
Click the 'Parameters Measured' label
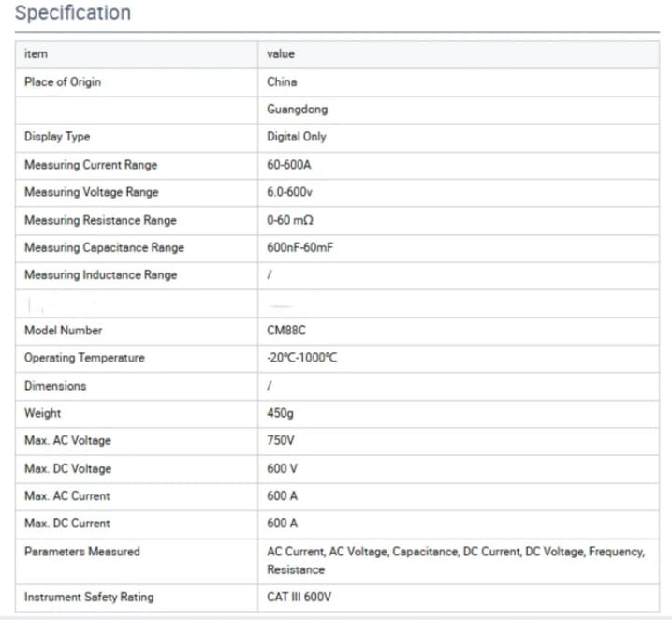click(82, 552)
